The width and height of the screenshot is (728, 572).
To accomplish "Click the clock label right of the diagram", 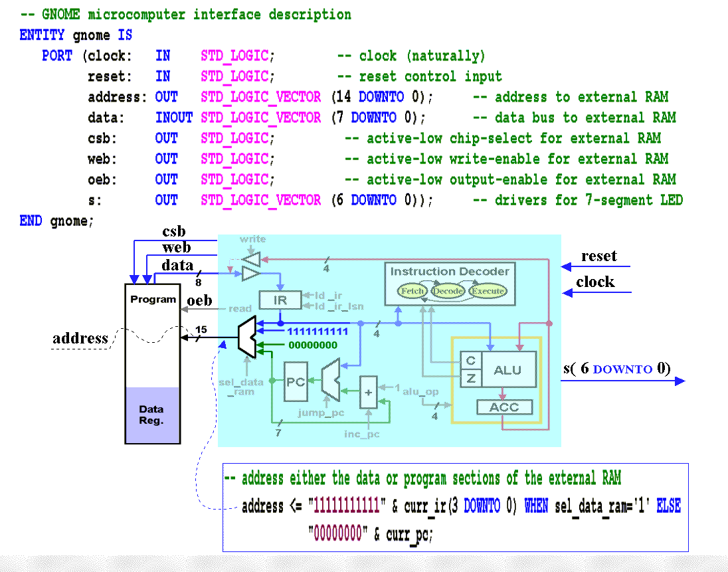I will 595,282.
